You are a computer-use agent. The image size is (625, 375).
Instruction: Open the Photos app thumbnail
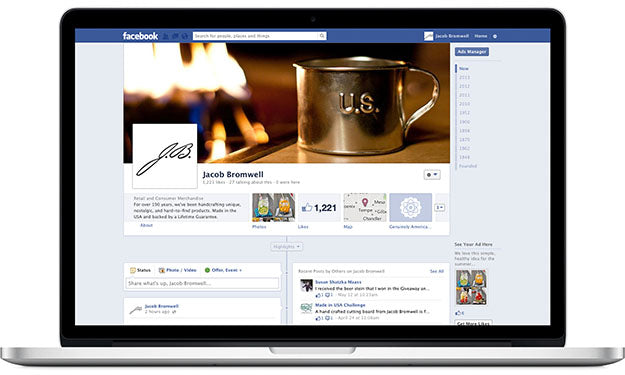(273, 207)
